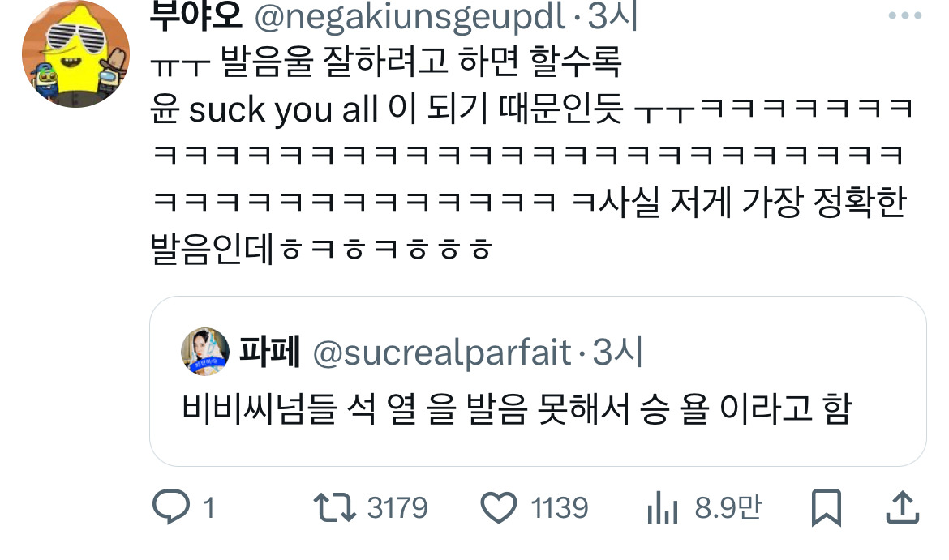Bookmark this tweet with the bookmark icon
Image resolution: width=949 pixels, height=560 pixels.
(x=827, y=507)
